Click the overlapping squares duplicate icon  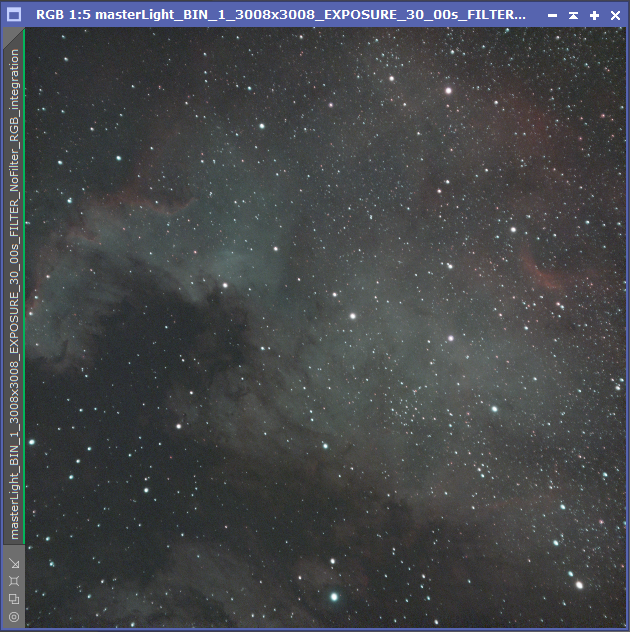[x=15, y=599]
